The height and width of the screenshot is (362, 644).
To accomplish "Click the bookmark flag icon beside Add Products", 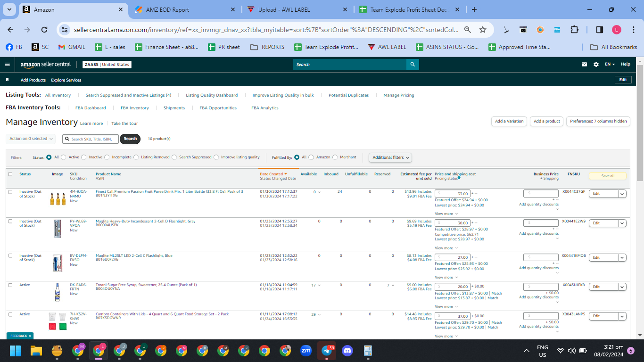I will coord(7,80).
